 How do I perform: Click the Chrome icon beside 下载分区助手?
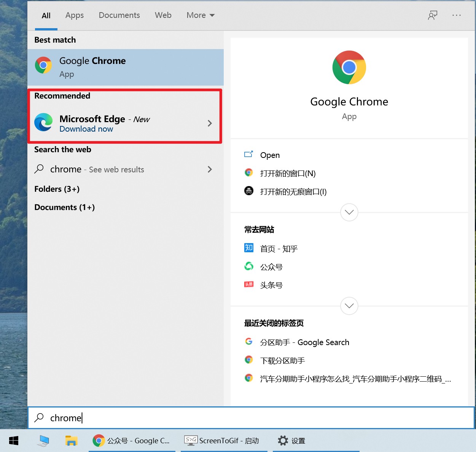(x=249, y=360)
